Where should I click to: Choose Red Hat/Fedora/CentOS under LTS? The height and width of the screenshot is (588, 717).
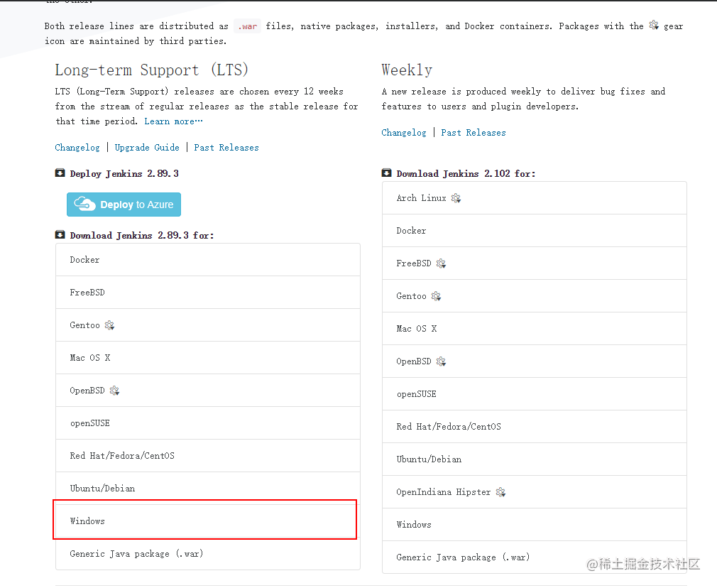point(208,456)
